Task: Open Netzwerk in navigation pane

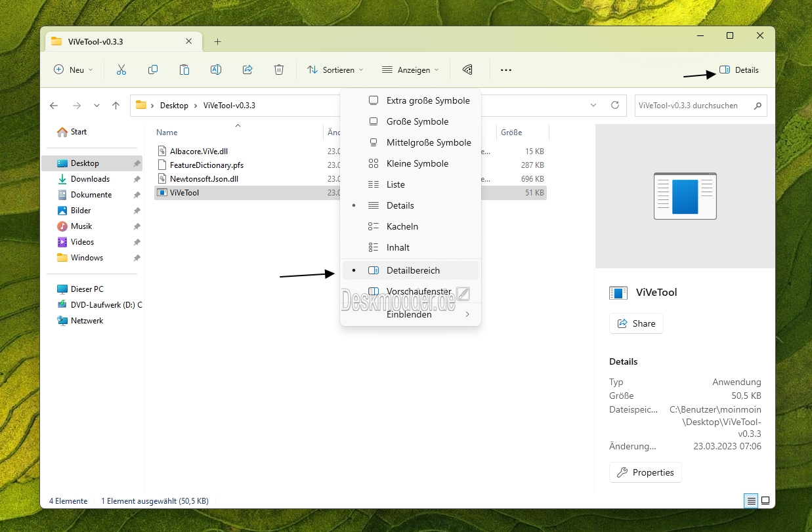Action: point(92,321)
